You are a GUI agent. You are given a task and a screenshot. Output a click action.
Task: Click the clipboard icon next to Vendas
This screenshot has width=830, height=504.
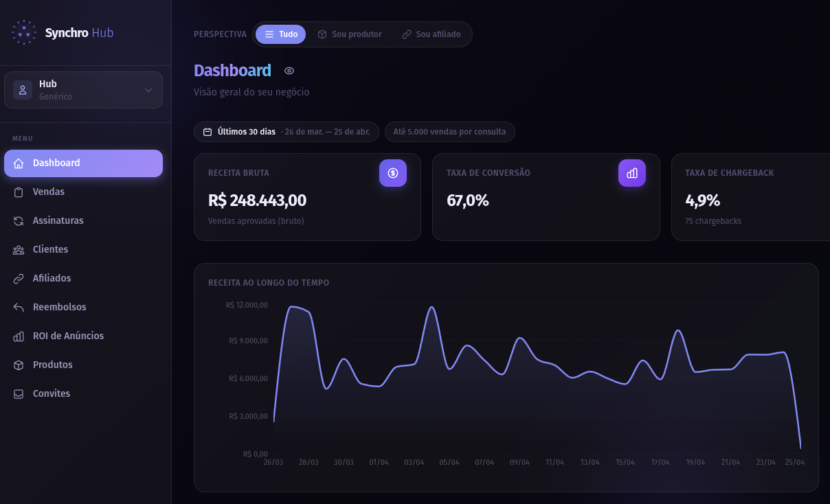[x=19, y=192]
